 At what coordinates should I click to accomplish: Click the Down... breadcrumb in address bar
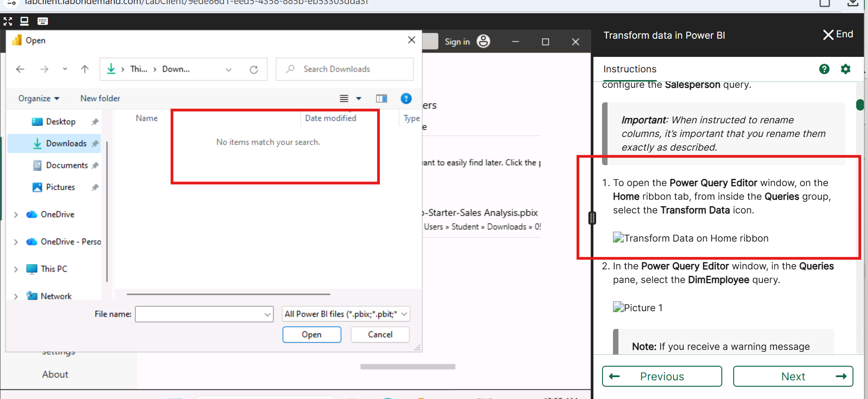[x=176, y=69]
